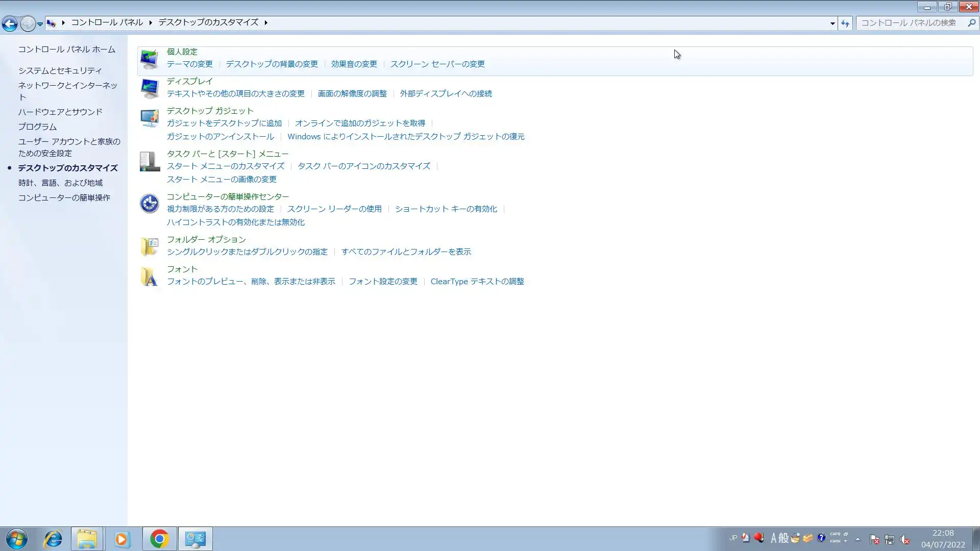980x551 pixels.
Task: Select ハードウェアとサウンド in the sidebar
Action: point(60,112)
